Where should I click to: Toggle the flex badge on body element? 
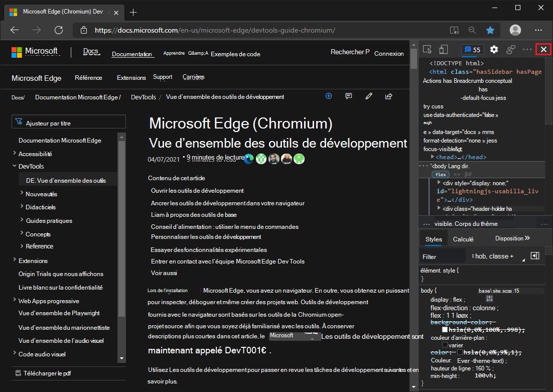point(441,175)
